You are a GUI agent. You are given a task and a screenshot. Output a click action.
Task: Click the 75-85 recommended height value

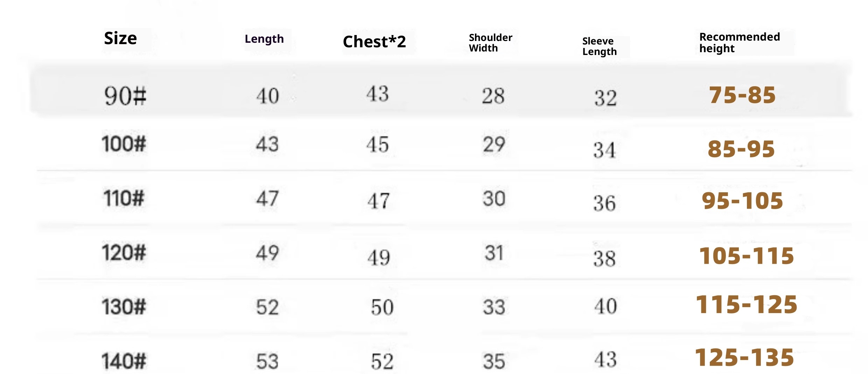tap(742, 95)
